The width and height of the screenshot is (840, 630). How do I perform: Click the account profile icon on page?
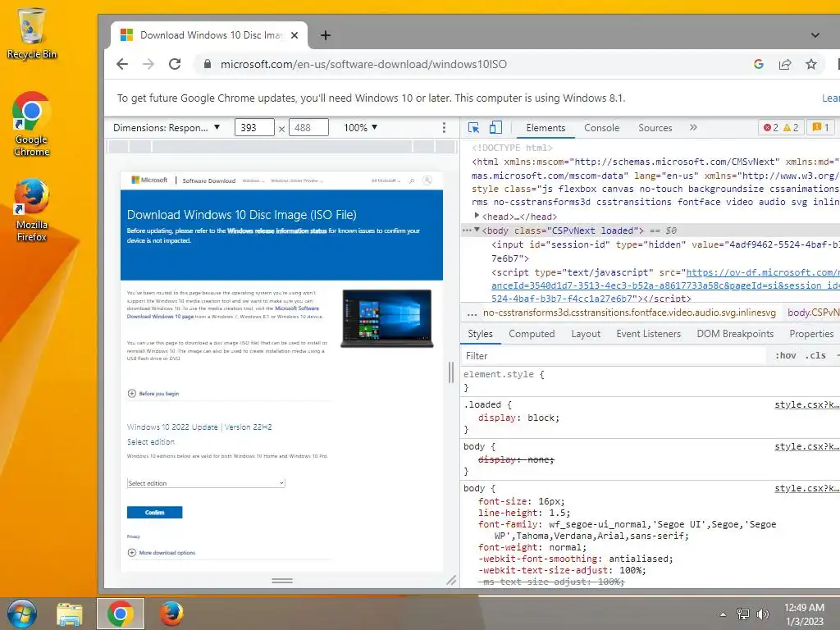pos(427,180)
